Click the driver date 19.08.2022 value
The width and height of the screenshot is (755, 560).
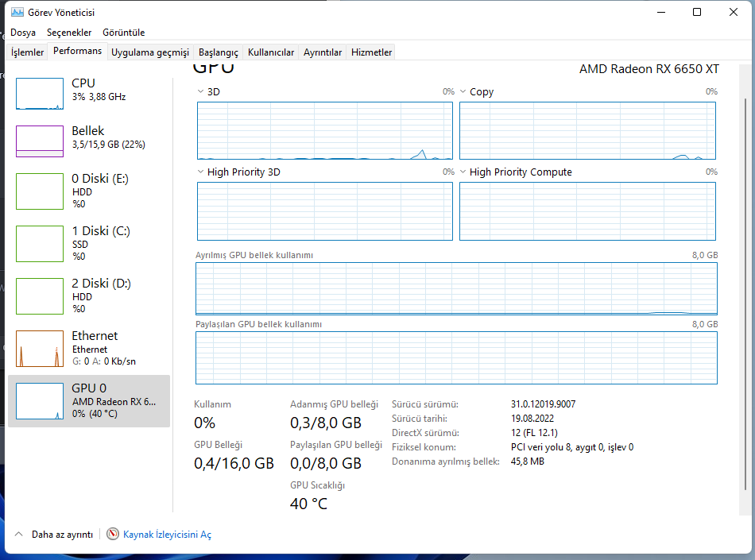pyautogui.click(x=532, y=419)
